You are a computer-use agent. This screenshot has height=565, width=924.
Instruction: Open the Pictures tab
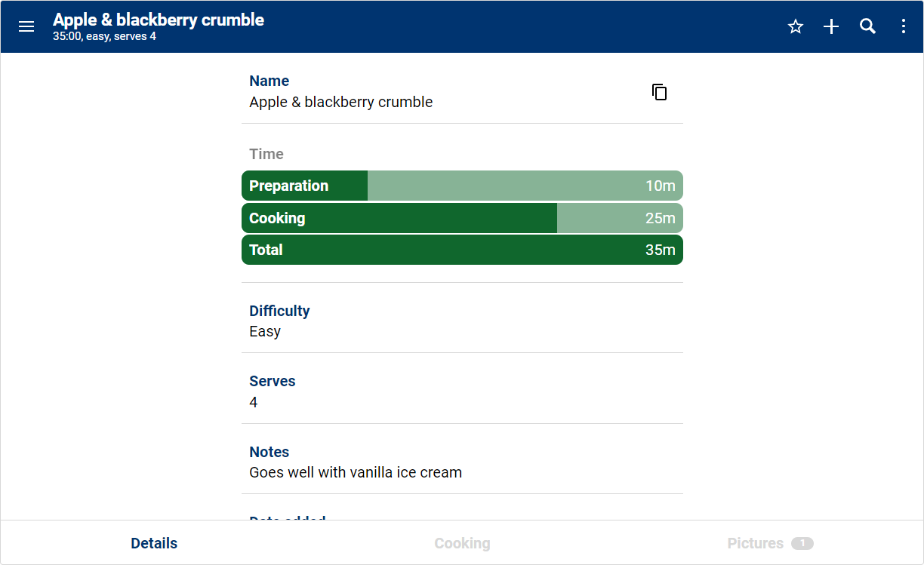pos(755,543)
